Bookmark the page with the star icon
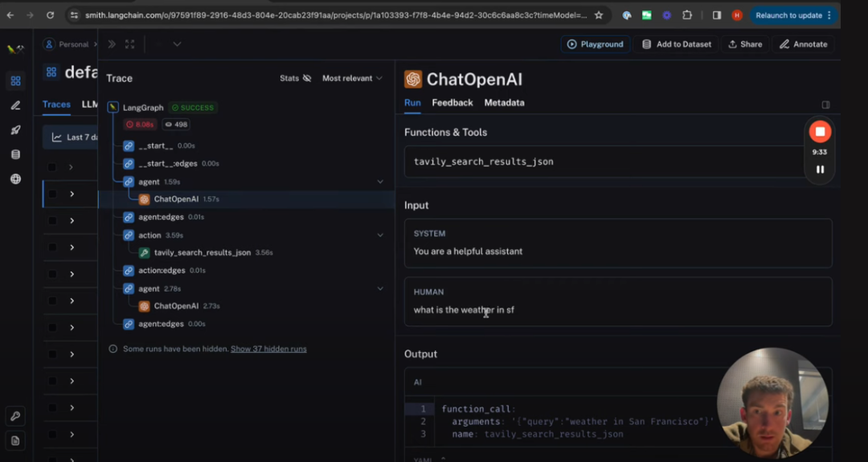The height and width of the screenshot is (462, 868). point(599,15)
